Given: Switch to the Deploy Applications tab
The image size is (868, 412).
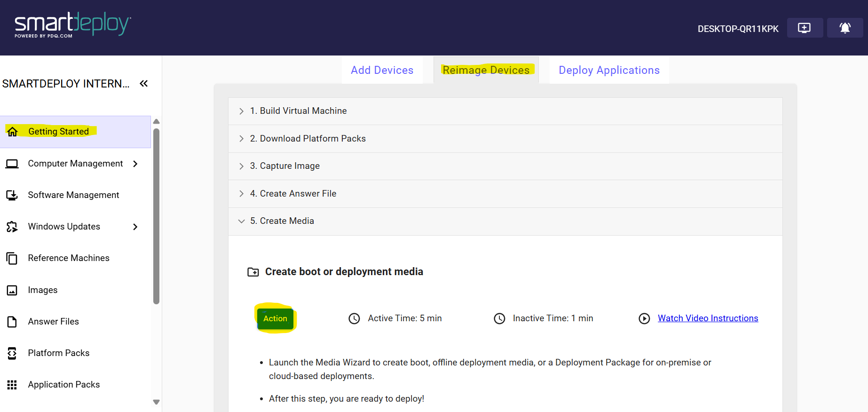Looking at the screenshot, I should pyautogui.click(x=609, y=70).
